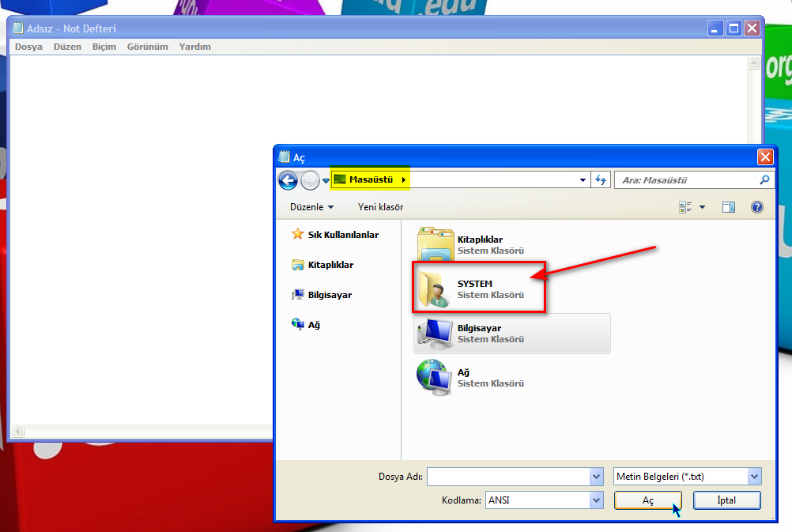This screenshot has height=532, width=792.
Task: Click the refresh icon beside the address bar
Action: click(601, 180)
